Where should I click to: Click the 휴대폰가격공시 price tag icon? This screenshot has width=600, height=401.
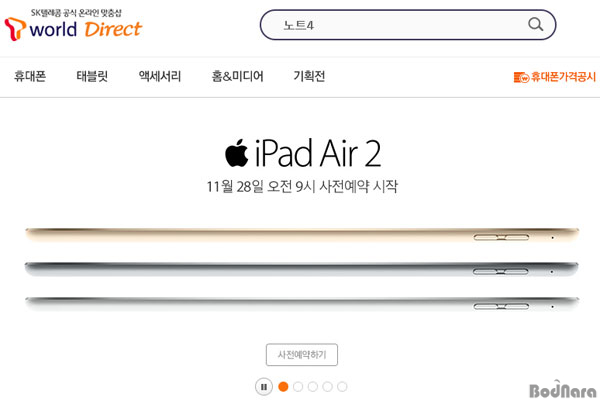coord(521,77)
